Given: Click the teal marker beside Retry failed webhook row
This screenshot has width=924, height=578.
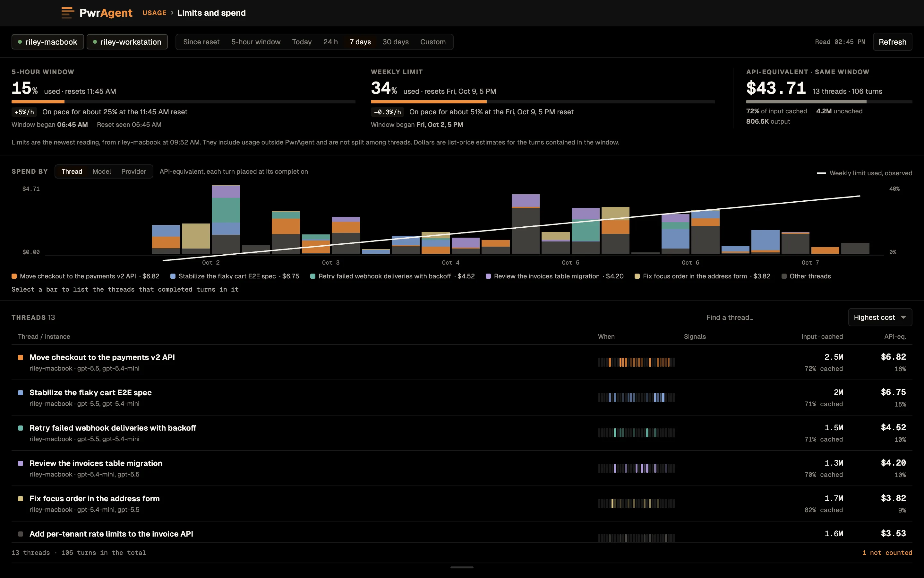Looking at the screenshot, I should (21, 428).
